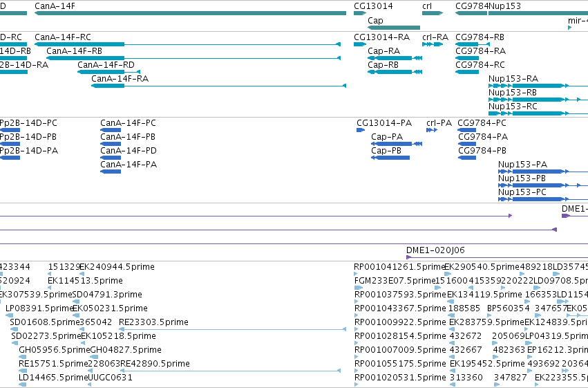Click the CG9784-RB transcript

pos(480,37)
